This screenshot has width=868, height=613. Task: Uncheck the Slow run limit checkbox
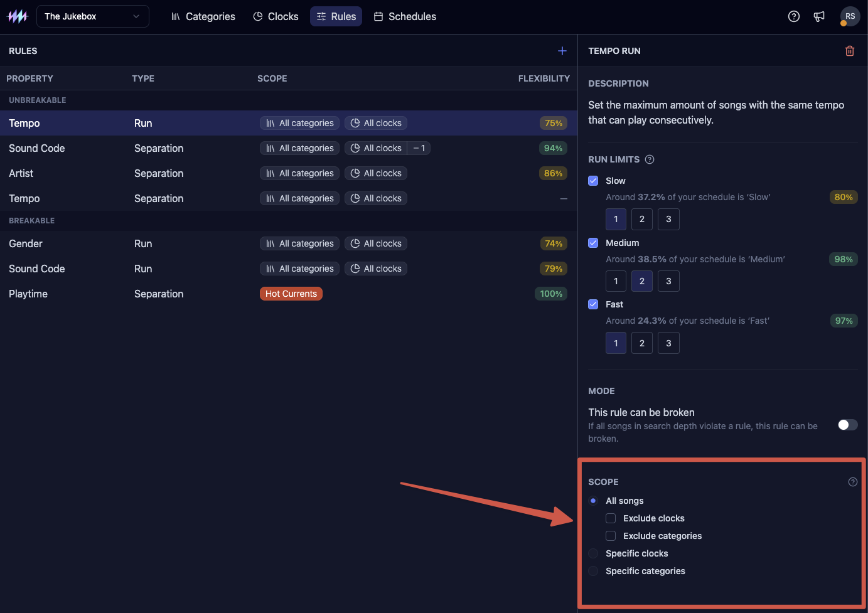point(593,181)
